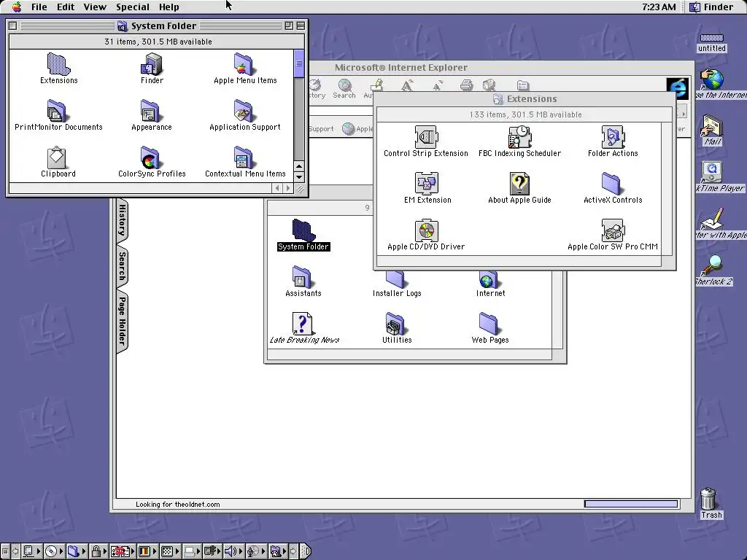Image resolution: width=747 pixels, height=560 pixels.
Task: Select the Browse the Internet desktop alias
Action: (712, 79)
